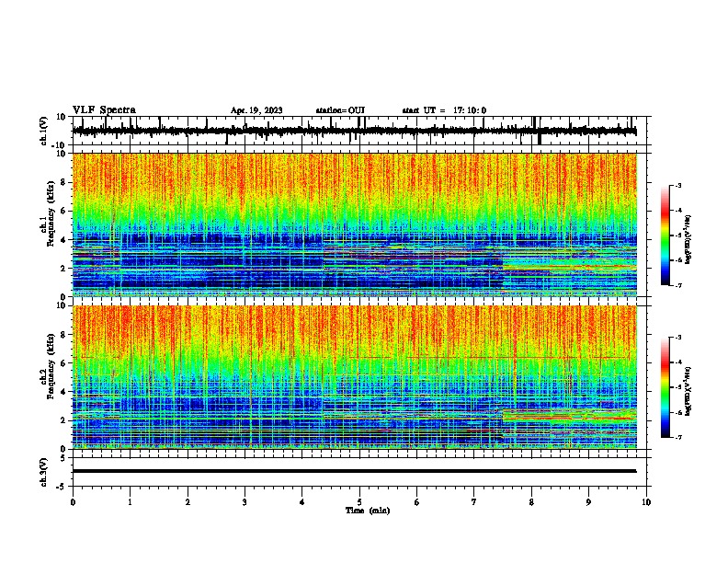Click the "station=OUI" label

pos(340,110)
